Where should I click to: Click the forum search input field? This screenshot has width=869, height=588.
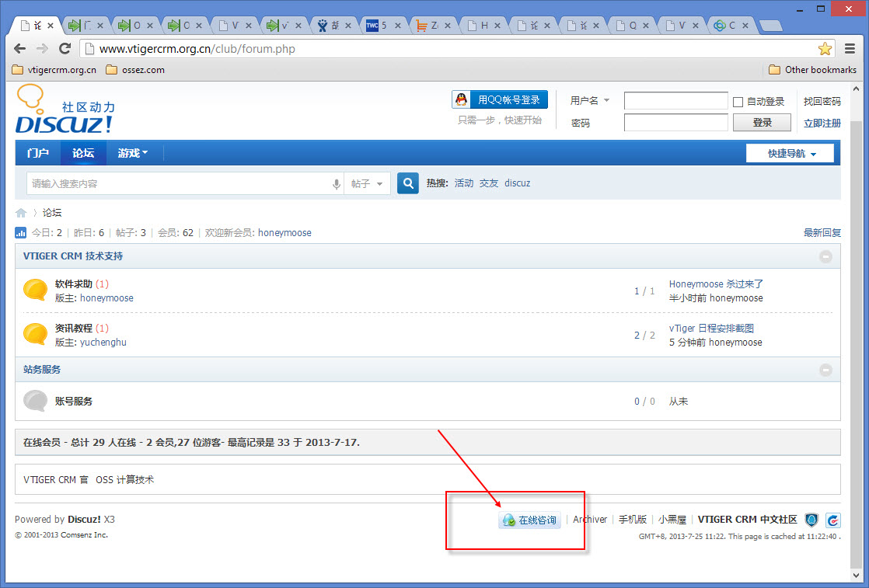(179, 184)
